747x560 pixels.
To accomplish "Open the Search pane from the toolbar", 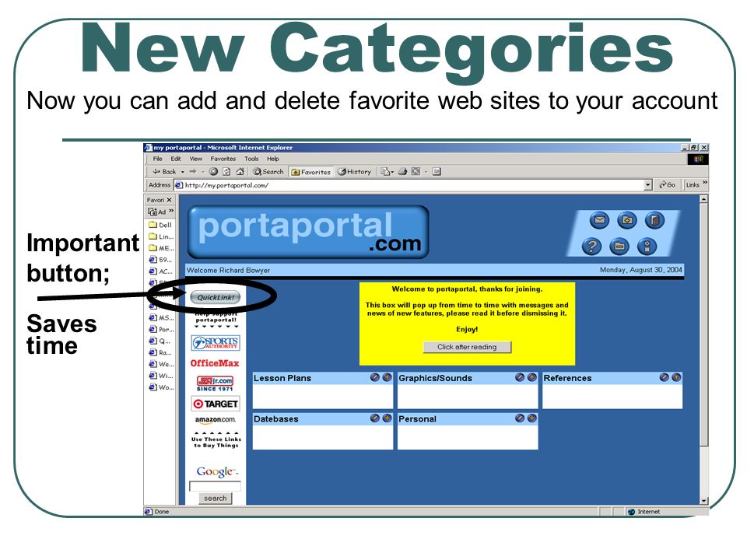I will pos(268,172).
